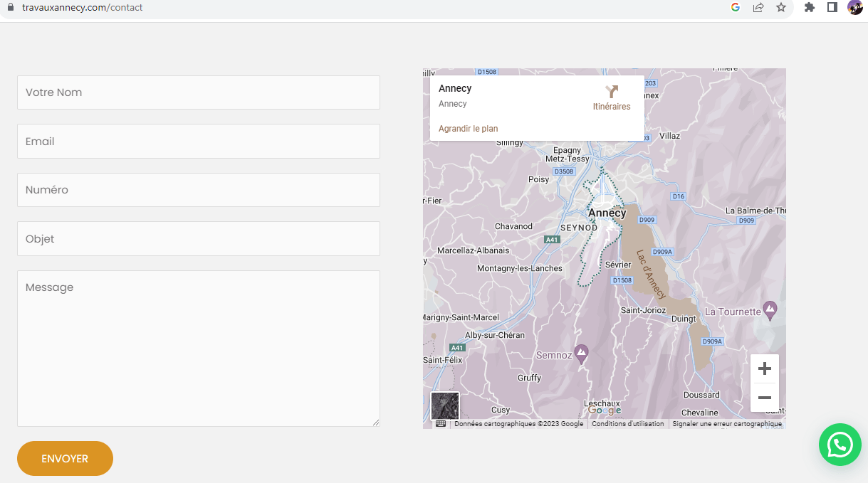Viewport: 868px width, 483px height.
Task: Click the Google logo on the map
Action: [605, 410]
